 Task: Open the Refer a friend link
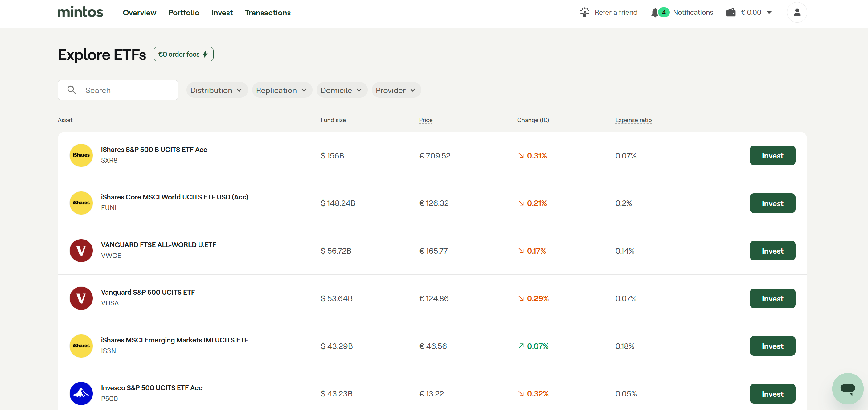click(x=616, y=12)
